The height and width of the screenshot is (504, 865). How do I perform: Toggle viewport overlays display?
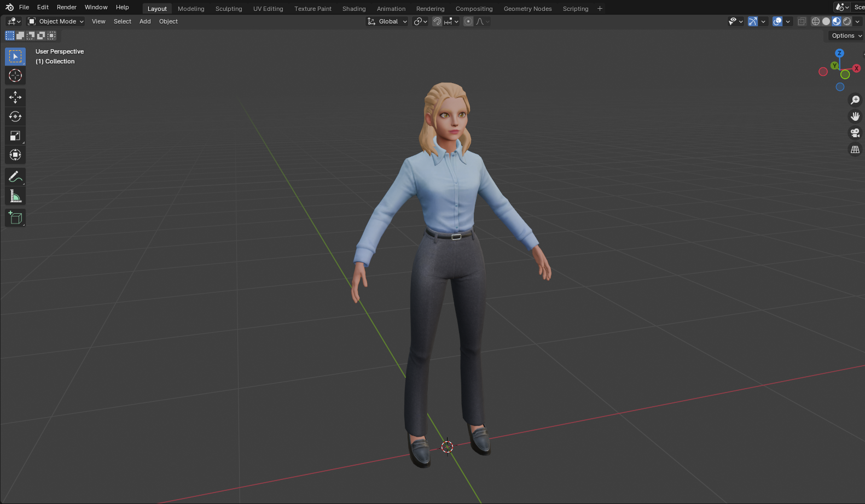[777, 21]
